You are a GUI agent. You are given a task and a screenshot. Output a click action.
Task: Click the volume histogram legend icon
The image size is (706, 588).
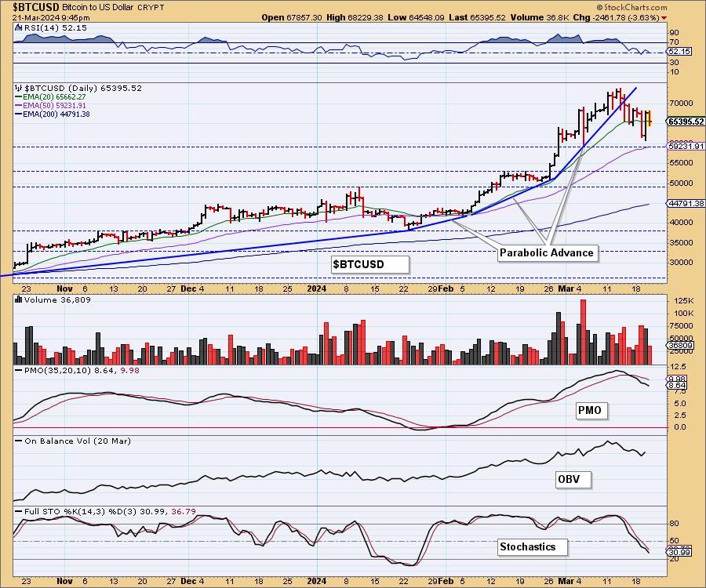click(19, 299)
